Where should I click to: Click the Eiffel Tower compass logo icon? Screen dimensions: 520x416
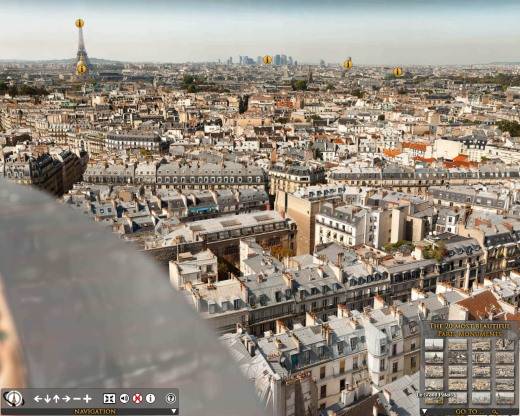pyautogui.click(x=13, y=399)
